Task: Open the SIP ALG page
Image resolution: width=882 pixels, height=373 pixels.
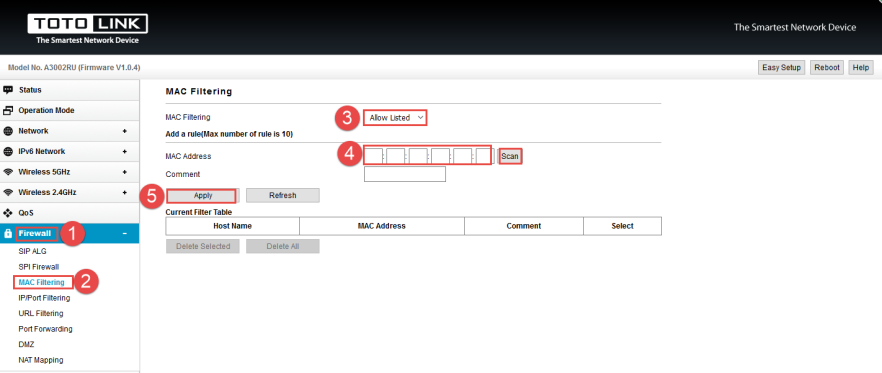Action: (33, 251)
